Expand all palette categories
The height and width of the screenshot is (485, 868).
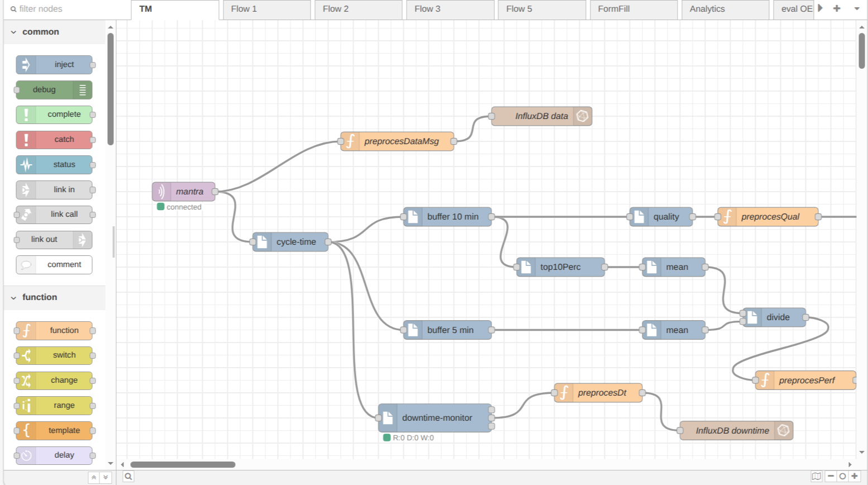(106, 477)
